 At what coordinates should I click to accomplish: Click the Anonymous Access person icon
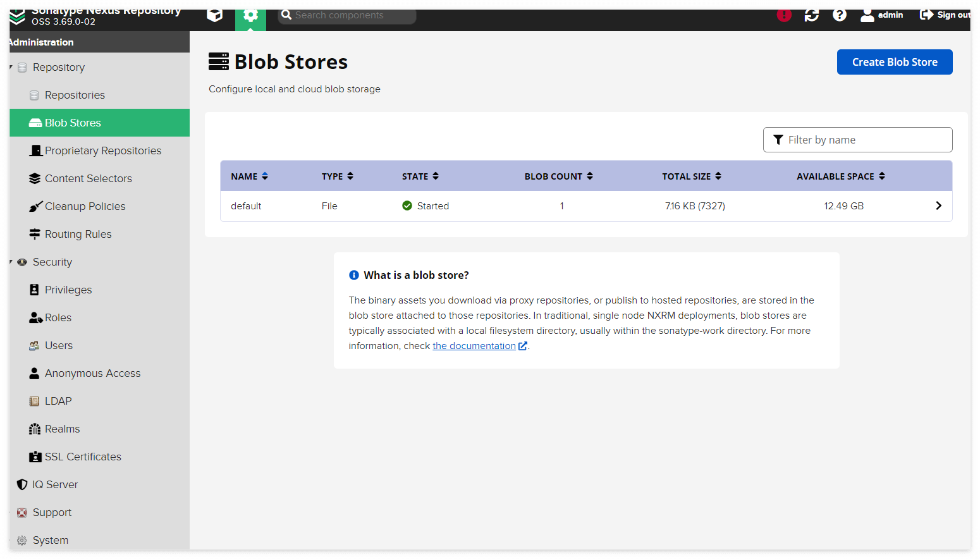[34, 373]
